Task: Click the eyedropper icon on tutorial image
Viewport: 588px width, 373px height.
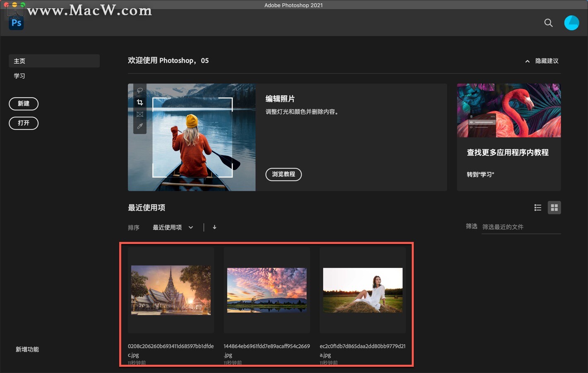Action: [140, 126]
